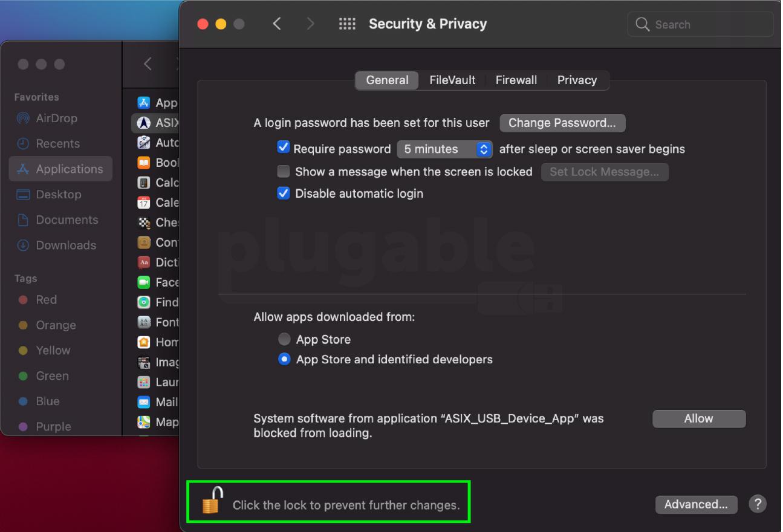Open the 5 minutes password delay dropdown
The height and width of the screenshot is (532, 783).
444,149
